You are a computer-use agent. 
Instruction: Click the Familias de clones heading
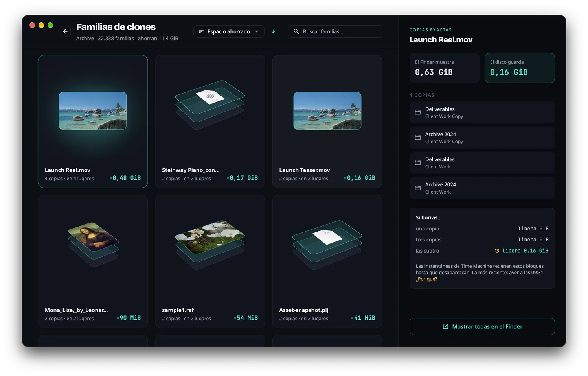[116, 27]
